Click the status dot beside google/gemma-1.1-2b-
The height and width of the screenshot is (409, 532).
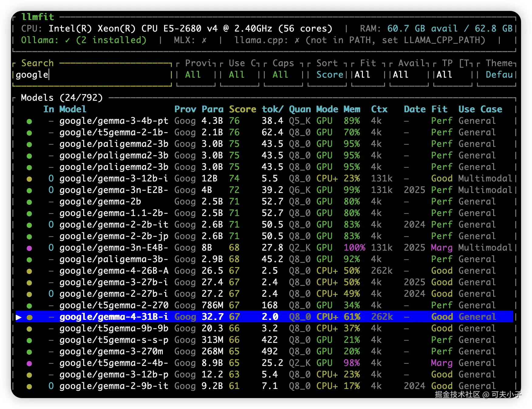29,214
